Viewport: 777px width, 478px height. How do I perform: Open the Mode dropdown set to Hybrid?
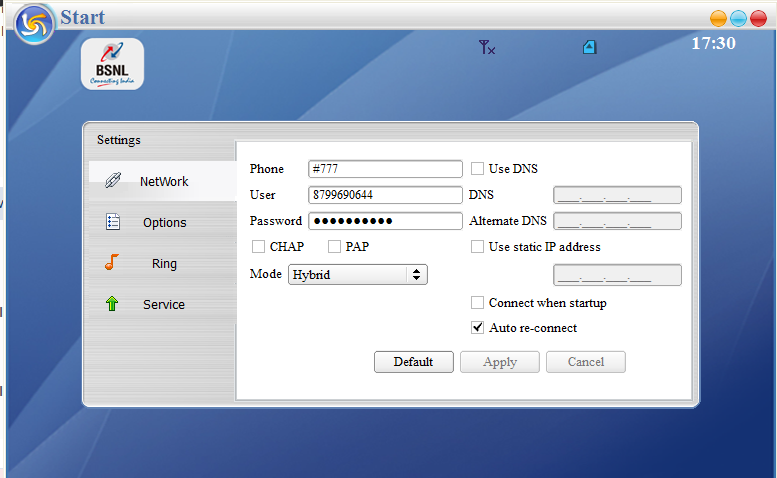pyautogui.click(x=357, y=274)
